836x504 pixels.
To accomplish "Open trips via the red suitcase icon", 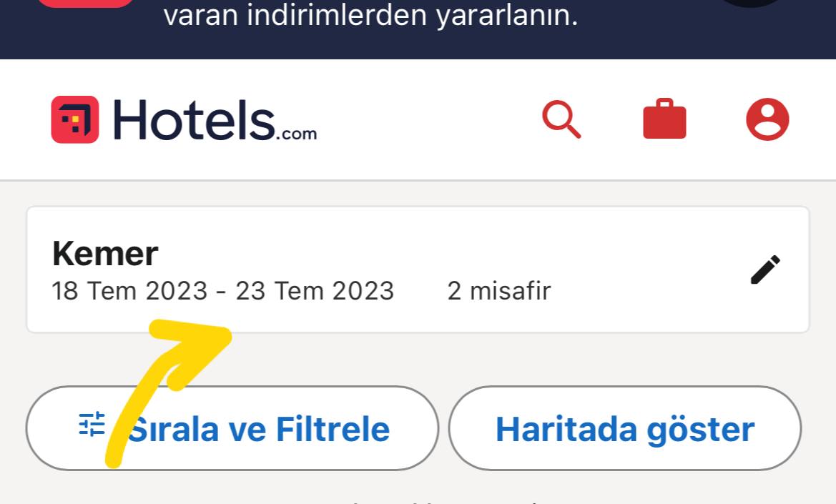I will [x=664, y=119].
